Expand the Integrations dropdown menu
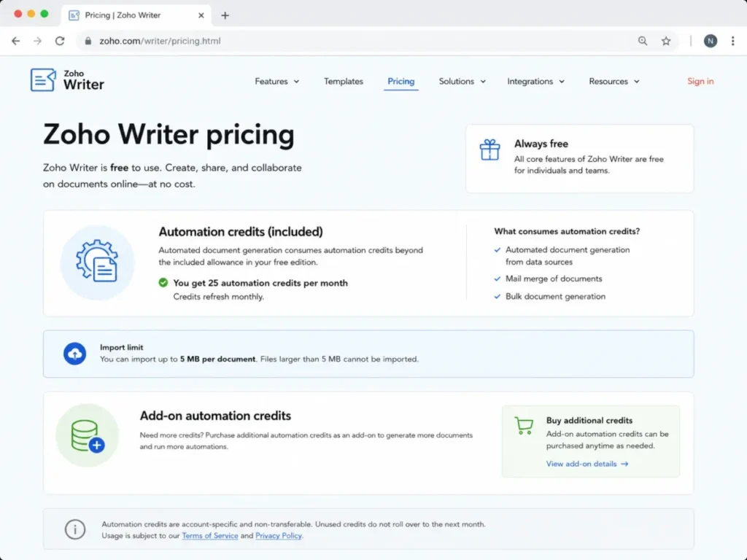747x560 pixels. tap(535, 82)
